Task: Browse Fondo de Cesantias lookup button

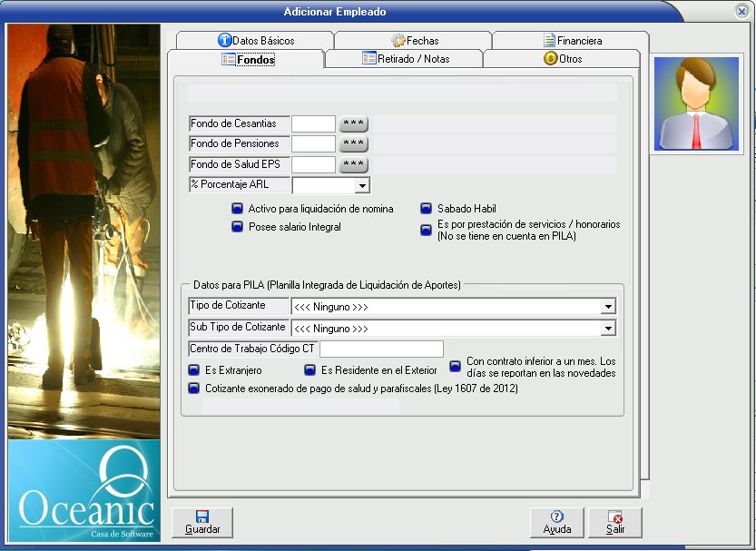Action: coord(353,123)
